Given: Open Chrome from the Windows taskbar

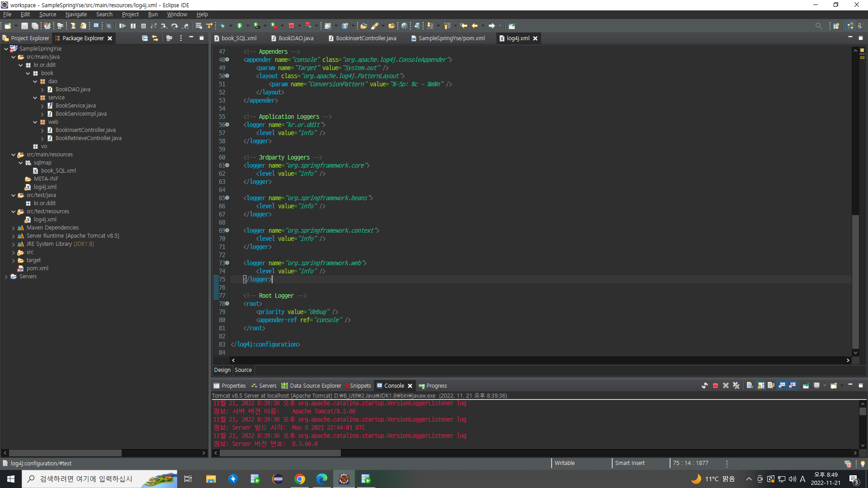Looking at the screenshot, I should pos(300,479).
